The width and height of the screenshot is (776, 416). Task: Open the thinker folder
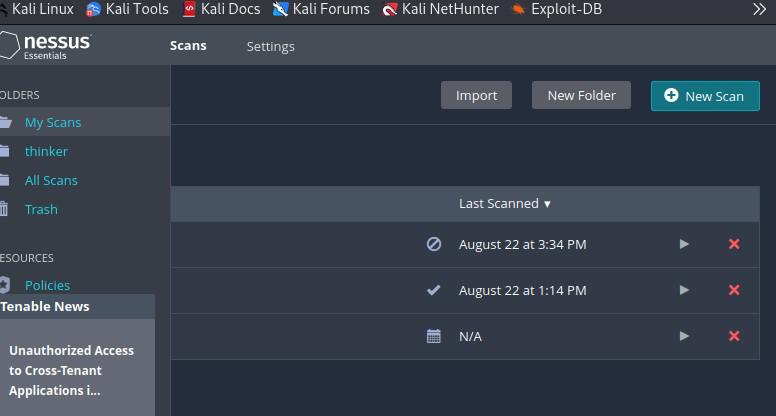47,151
